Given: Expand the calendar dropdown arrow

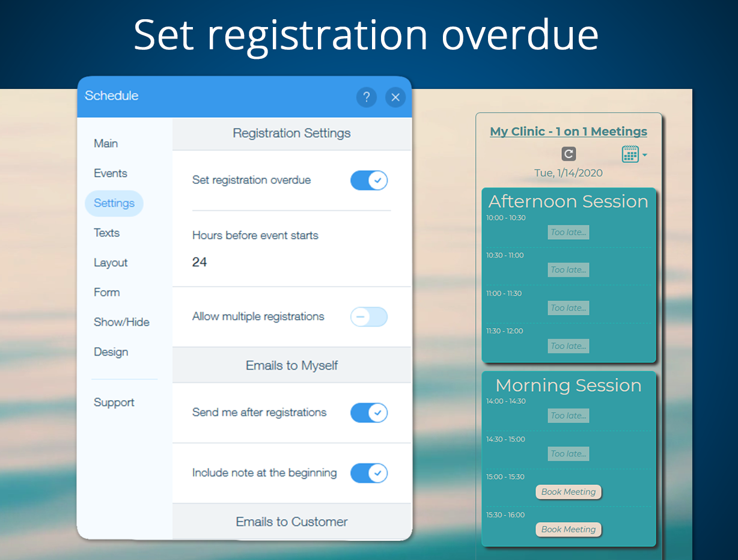Looking at the screenshot, I should tap(645, 155).
